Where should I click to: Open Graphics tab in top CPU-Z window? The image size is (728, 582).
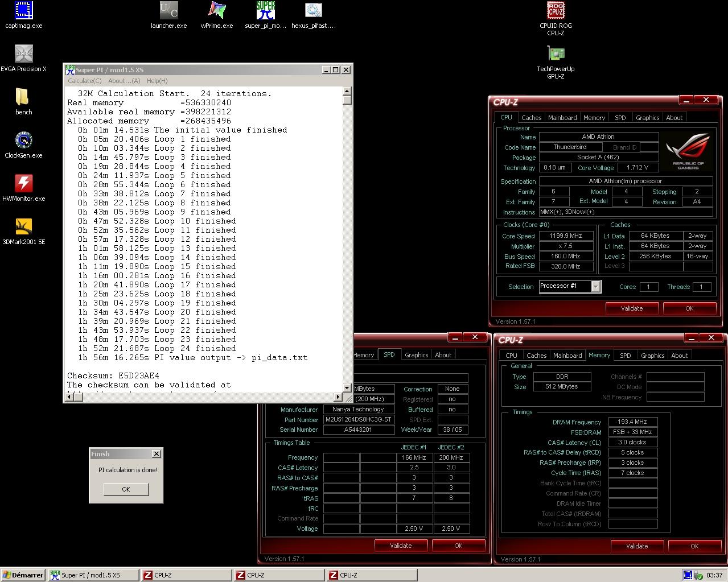(648, 118)
